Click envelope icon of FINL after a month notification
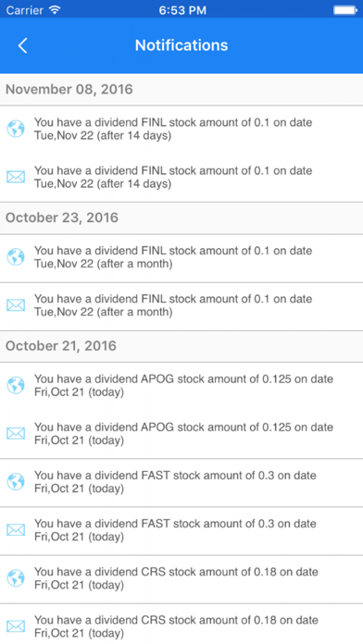The image size is (363, 644). [16, 305]
